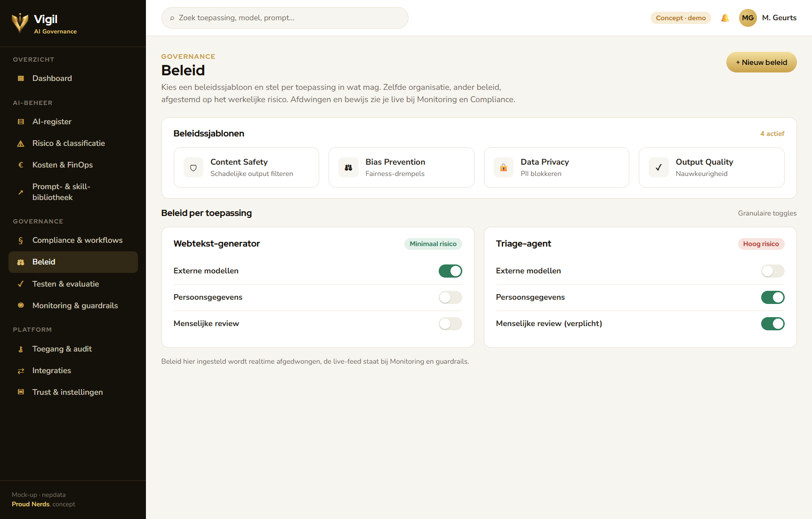The image size is (812, 519).
Task: Click the Concept · demo badge
Action: [x=681, y=18]
